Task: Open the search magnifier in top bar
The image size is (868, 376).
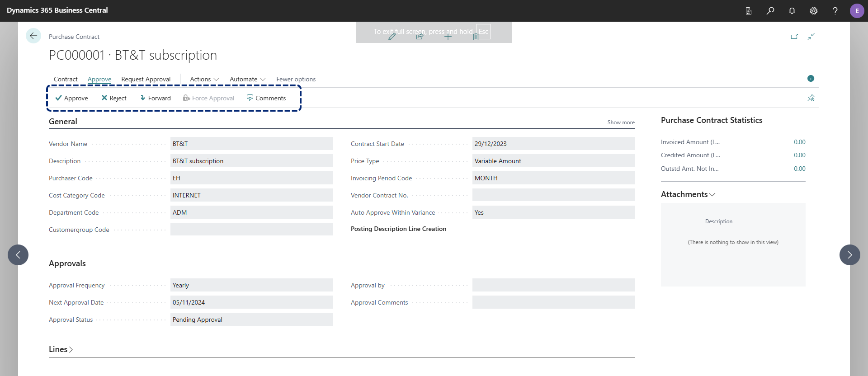Action: [x=770, y=11]
